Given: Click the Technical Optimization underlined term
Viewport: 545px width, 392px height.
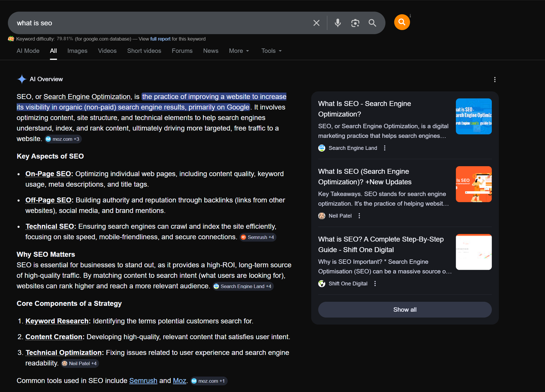Looking at the screenshot, I should pyautogui.click(x=64, y=352).
